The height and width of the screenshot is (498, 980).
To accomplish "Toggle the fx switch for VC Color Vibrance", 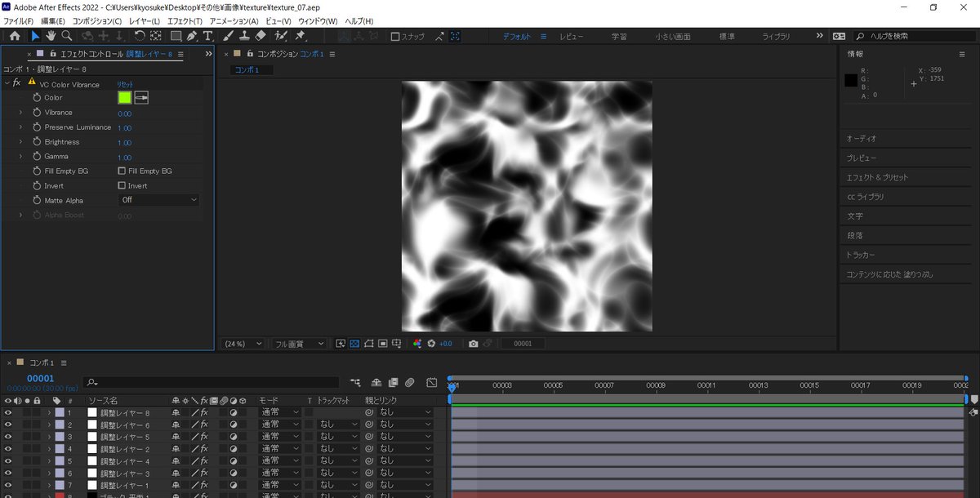I will pyautogui.click(x=16, y=83).
